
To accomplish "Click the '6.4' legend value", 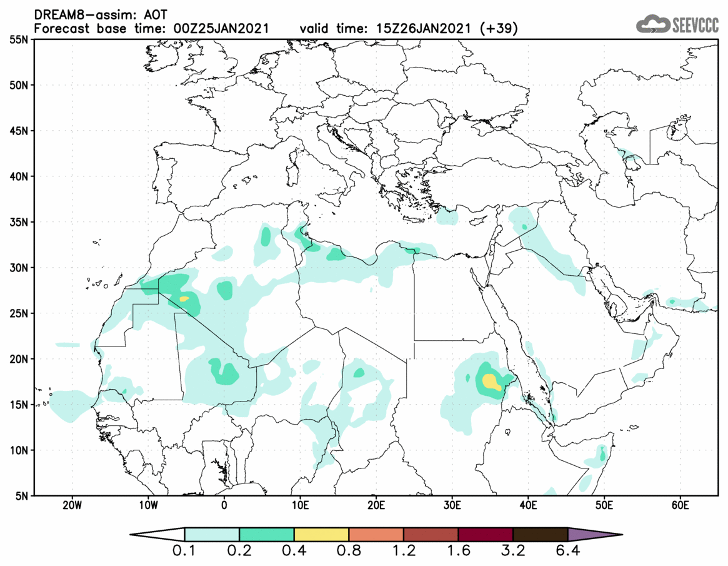I will [x=568, y=552].
